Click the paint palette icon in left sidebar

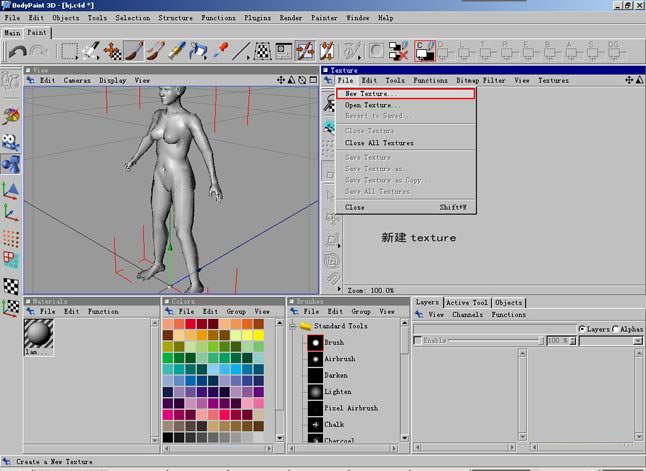(11, 117)
